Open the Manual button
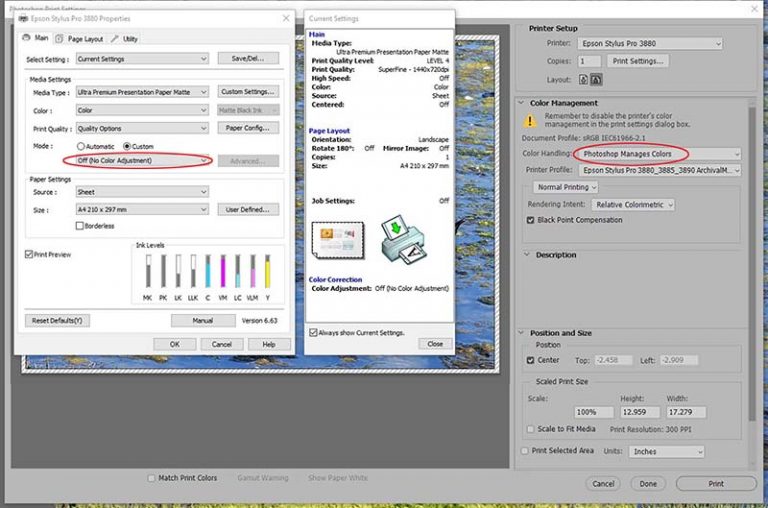This screenshot has width=768, height=508. (203, 320)
